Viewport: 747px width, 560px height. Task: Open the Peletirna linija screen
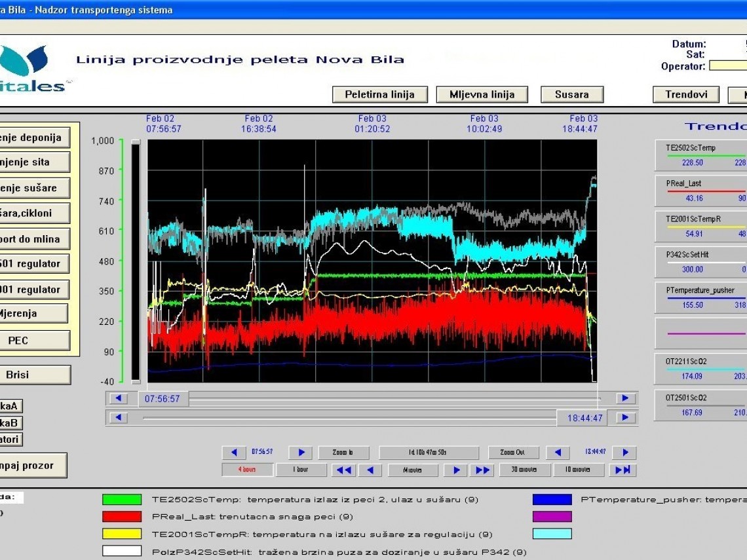(x=379, y=94)
